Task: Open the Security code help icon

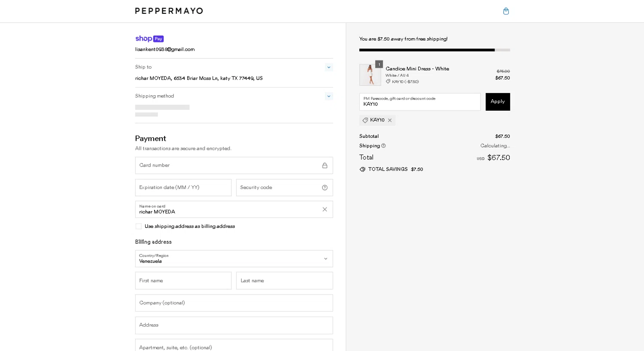Action: 325,188
